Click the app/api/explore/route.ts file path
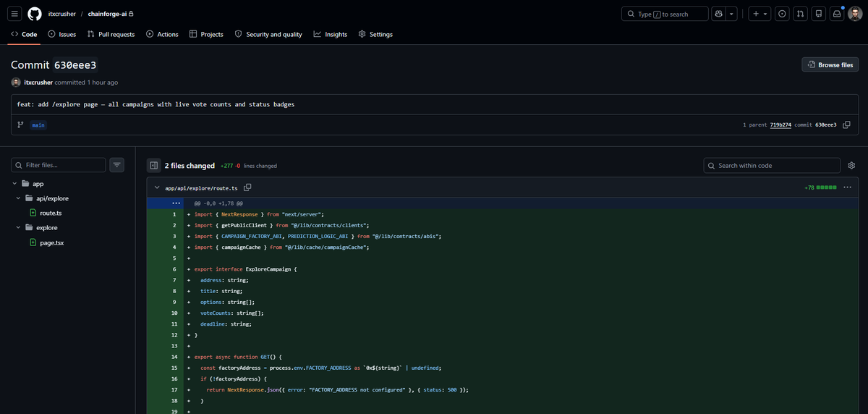The image size is (868, 414). click(x=201, y=187)
